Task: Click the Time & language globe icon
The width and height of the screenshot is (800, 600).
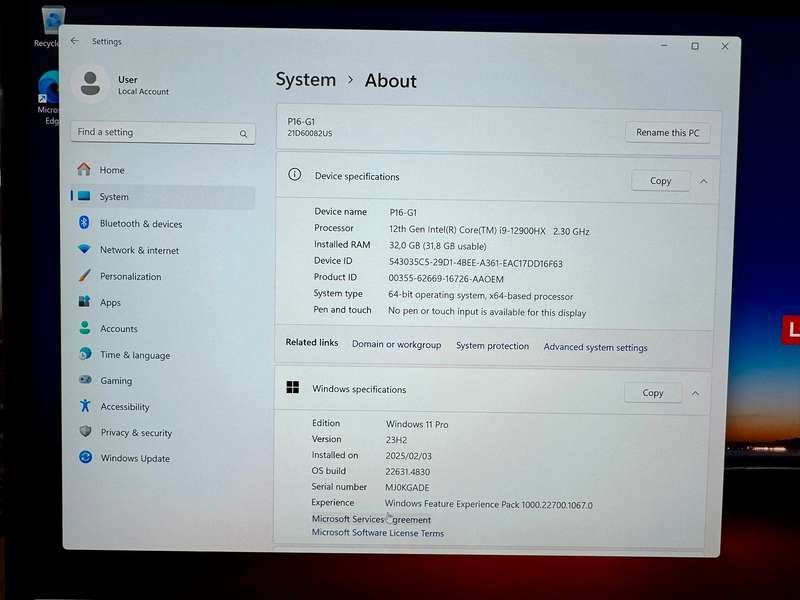Action: pyautogui.click(x=85, y=354)
